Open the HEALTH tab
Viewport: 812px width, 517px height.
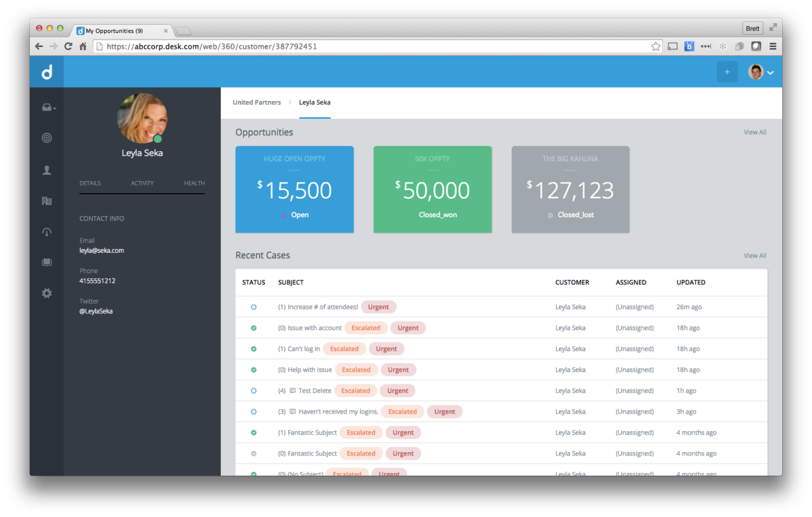[194, 183]
